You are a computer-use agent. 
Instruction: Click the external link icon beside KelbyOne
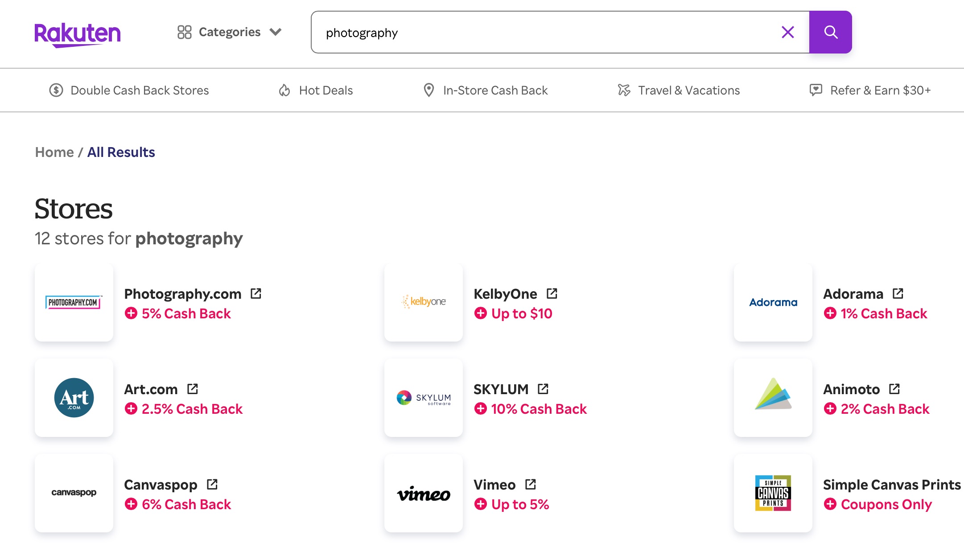pos(552,293)
